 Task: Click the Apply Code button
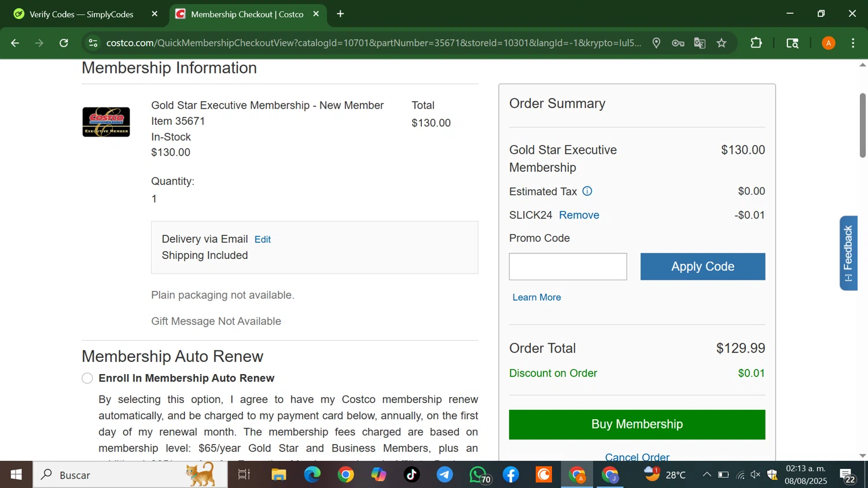pos(703,267)
